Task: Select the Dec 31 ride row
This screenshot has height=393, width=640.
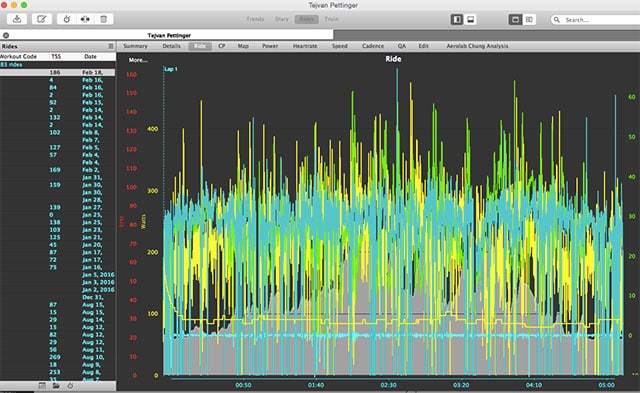Action: point(58,297)
